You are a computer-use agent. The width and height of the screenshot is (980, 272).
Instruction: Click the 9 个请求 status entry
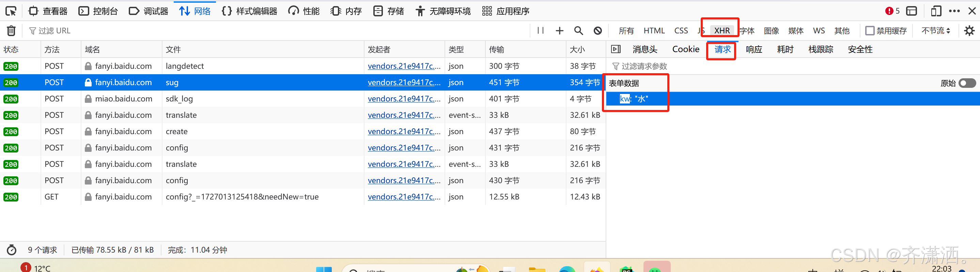click(x=42, y=250)
